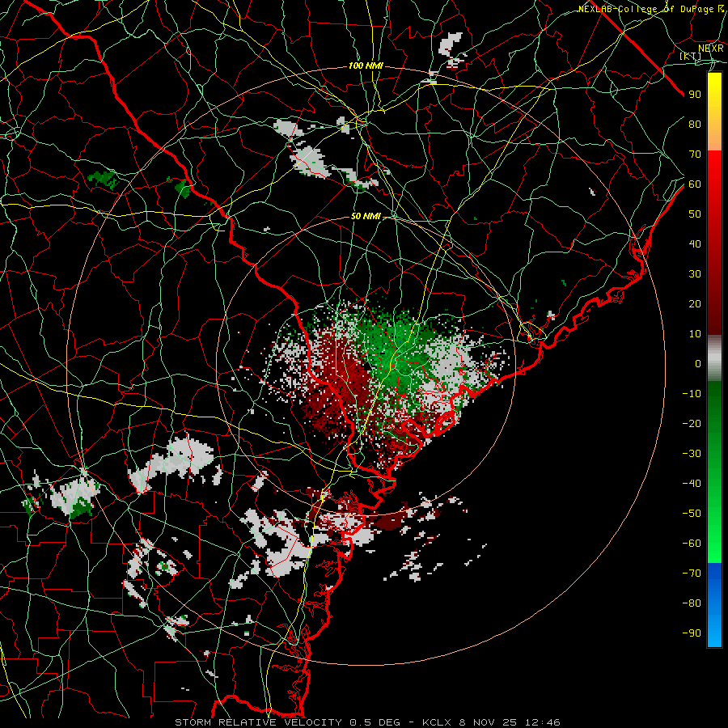Select the 10 value on velocity scale
This screenshot has height=728, width=728.
pyautogui.click(x=695, y=334)
